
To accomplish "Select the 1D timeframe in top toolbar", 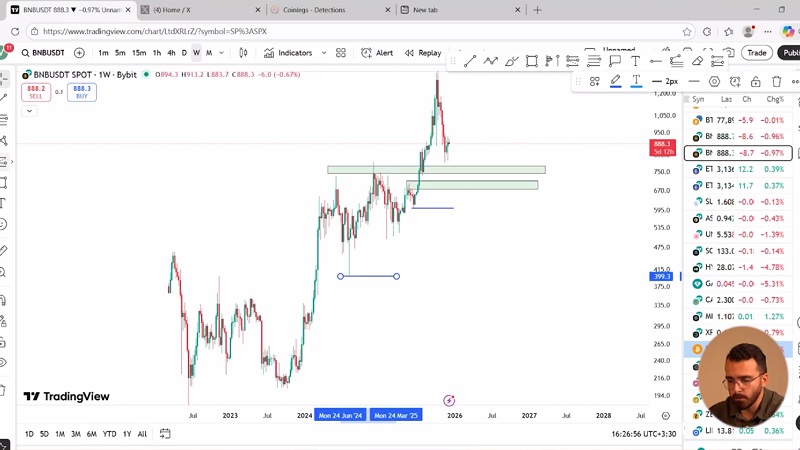I will pyautogui.click(x=184, y=53).
